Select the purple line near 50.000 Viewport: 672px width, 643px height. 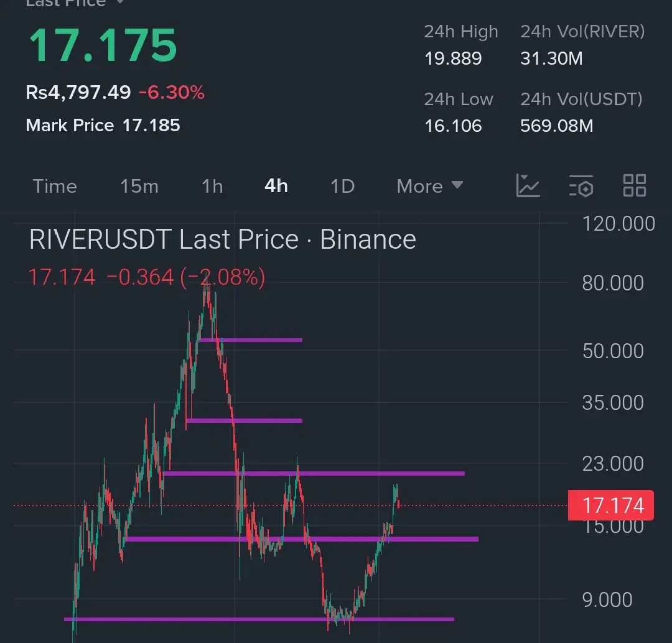point(251,340)
